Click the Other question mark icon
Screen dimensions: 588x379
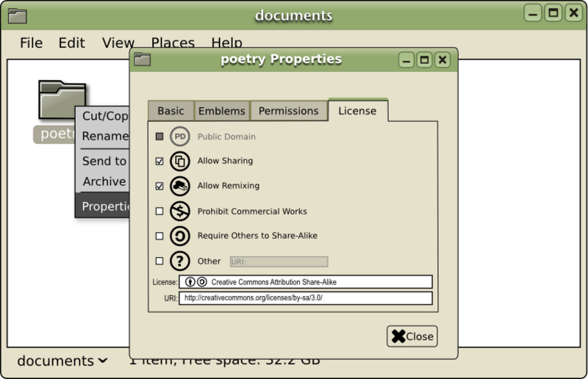pyautogui.click(x=180, y=261)
